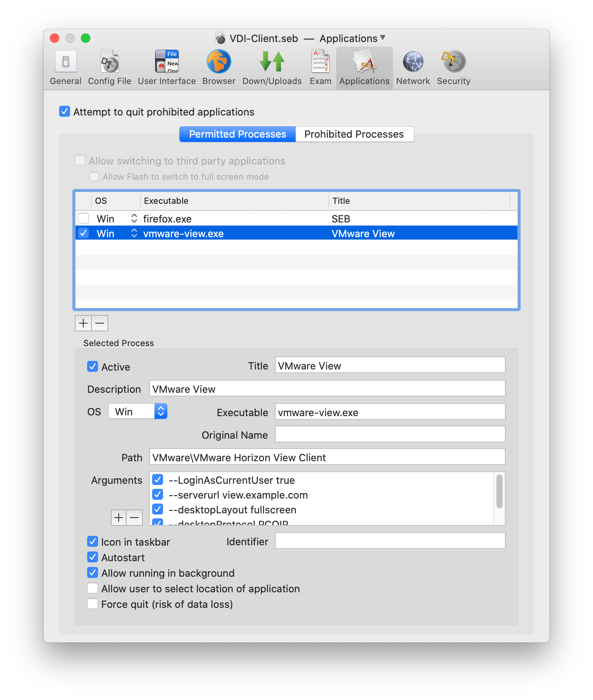
Task: Open the window title dropdown arrow
Action: 382,38
